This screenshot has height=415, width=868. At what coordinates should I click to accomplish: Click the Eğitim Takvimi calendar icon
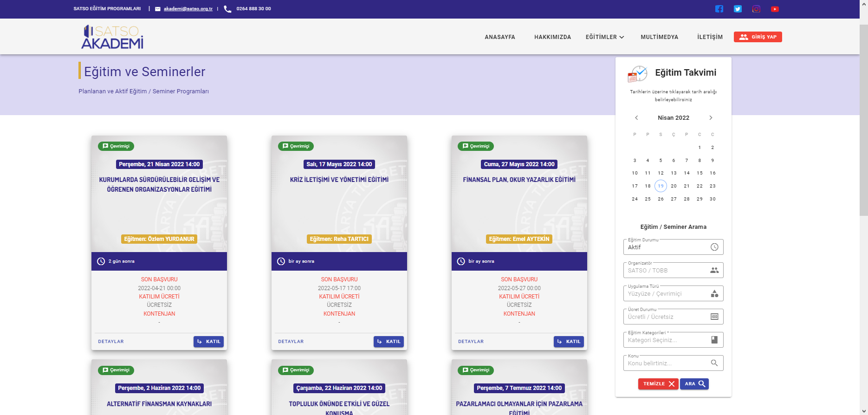638,73
